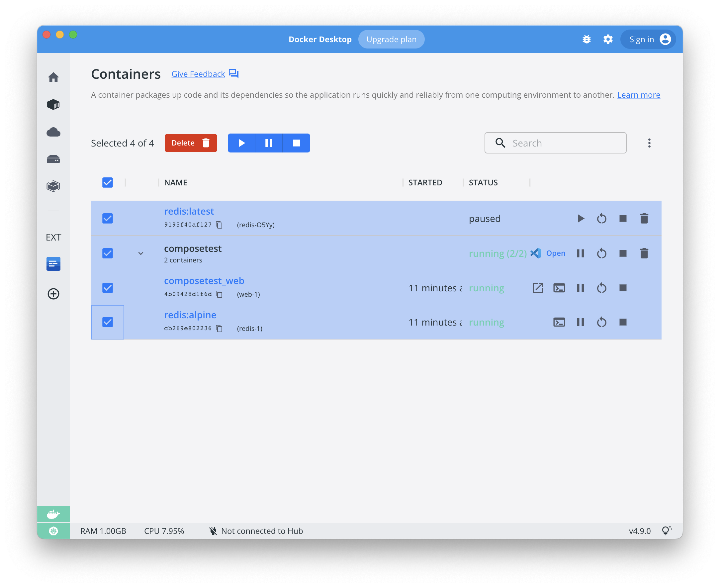Screen dimensions: 720x588
Task: Open the Home section in the sidebar
Action: 53,77
